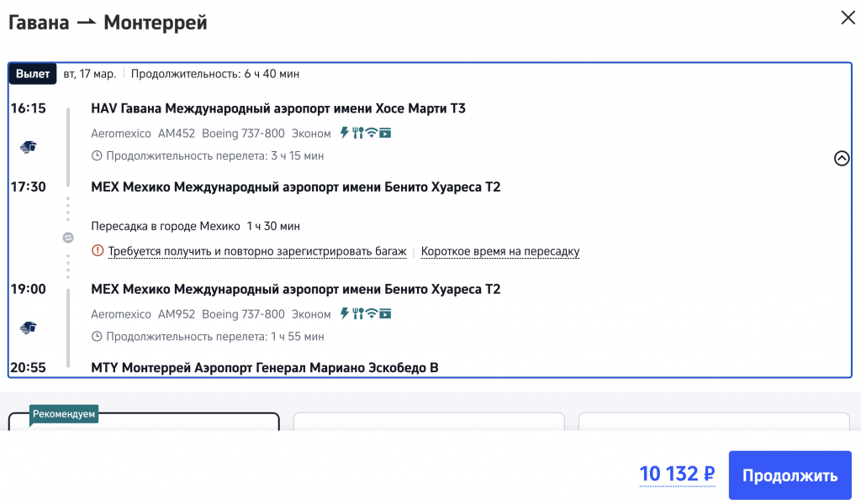
Task: Open the baggage re-check requirement notice
Action: (x=257, y=251)
